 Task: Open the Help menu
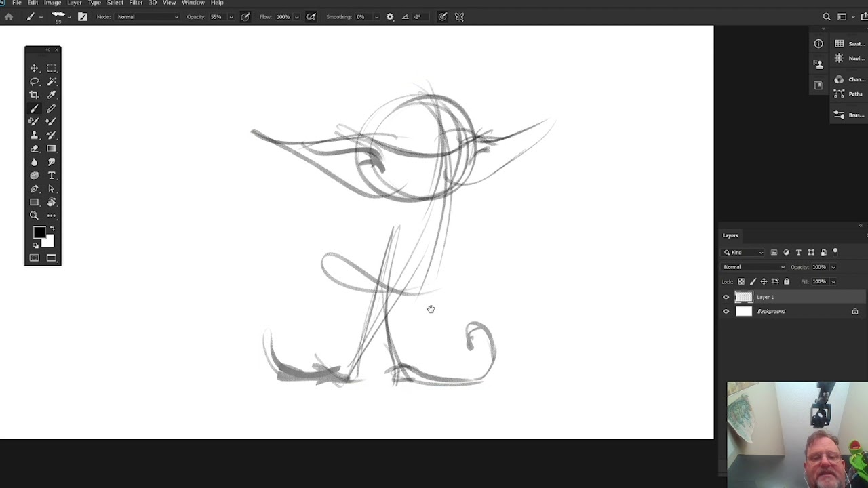point(217,3)
